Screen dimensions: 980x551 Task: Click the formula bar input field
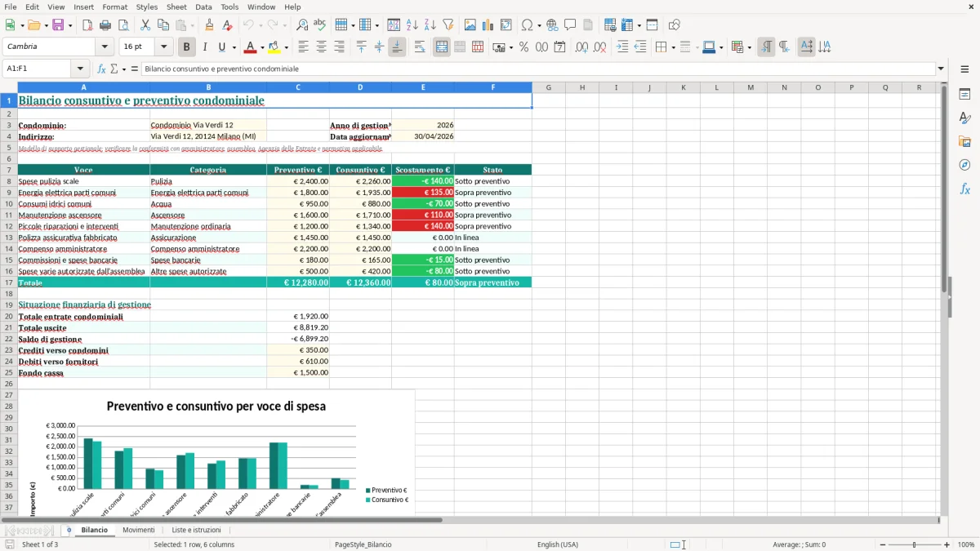[x=537, y=69]
